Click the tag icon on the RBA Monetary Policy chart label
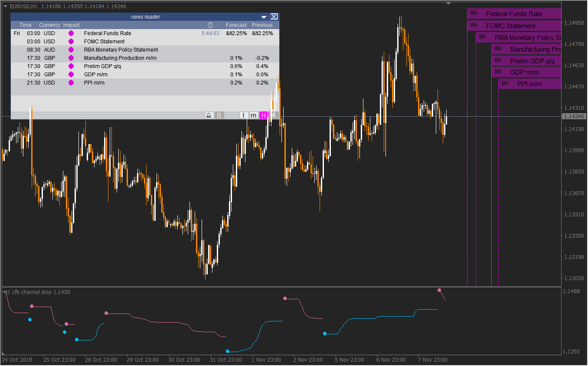The height and width of the screenshot is (366, 588). point(483,37)
